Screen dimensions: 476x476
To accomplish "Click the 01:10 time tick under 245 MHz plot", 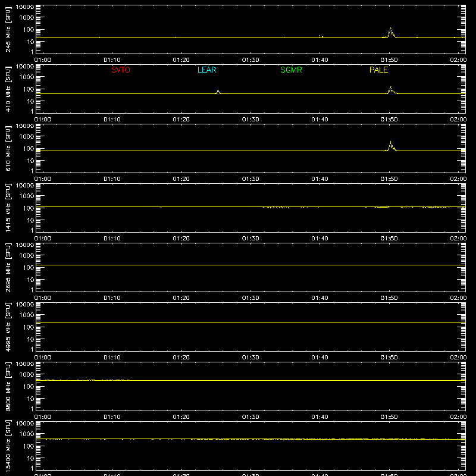I will pos(112,60).
